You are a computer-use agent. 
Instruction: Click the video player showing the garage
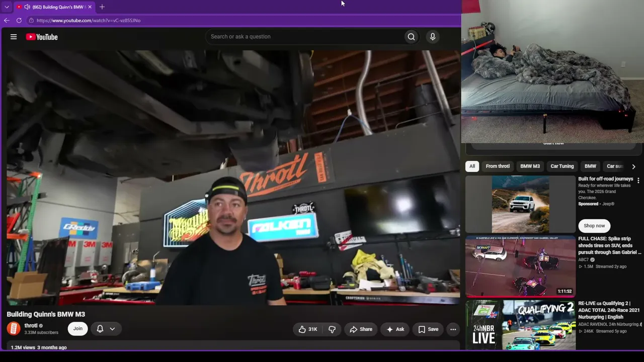[233, 177]
